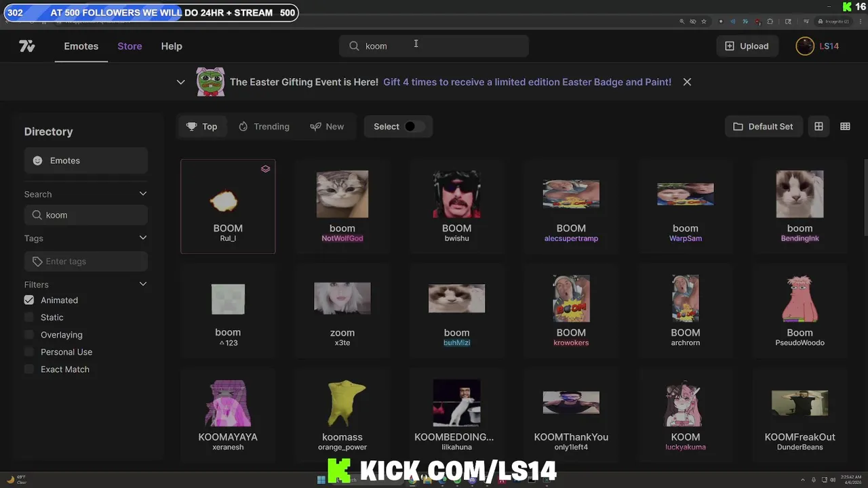Switch to compact grid view icon
Screen dimensions: 868x488
click(x=845, y=127)
